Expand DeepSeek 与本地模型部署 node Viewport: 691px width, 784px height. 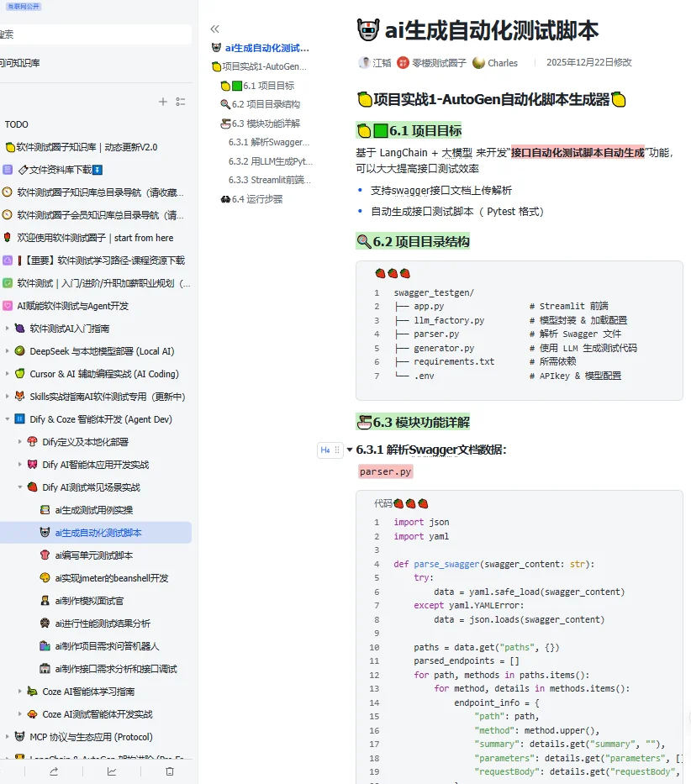click(7, 351)
